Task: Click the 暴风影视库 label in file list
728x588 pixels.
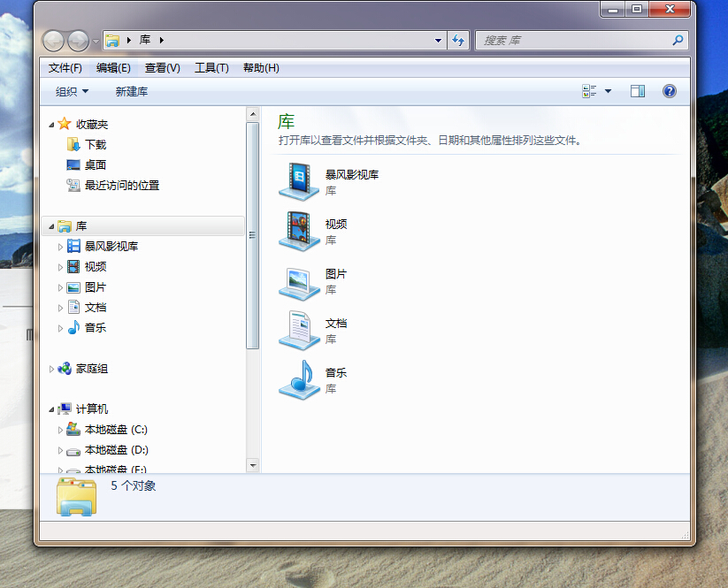Action: point(352,174)
